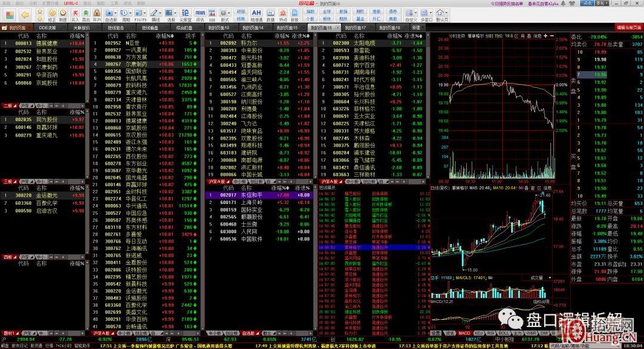
Task: Open the 陆港通 AH icon
Action: (x=256, y=14)
